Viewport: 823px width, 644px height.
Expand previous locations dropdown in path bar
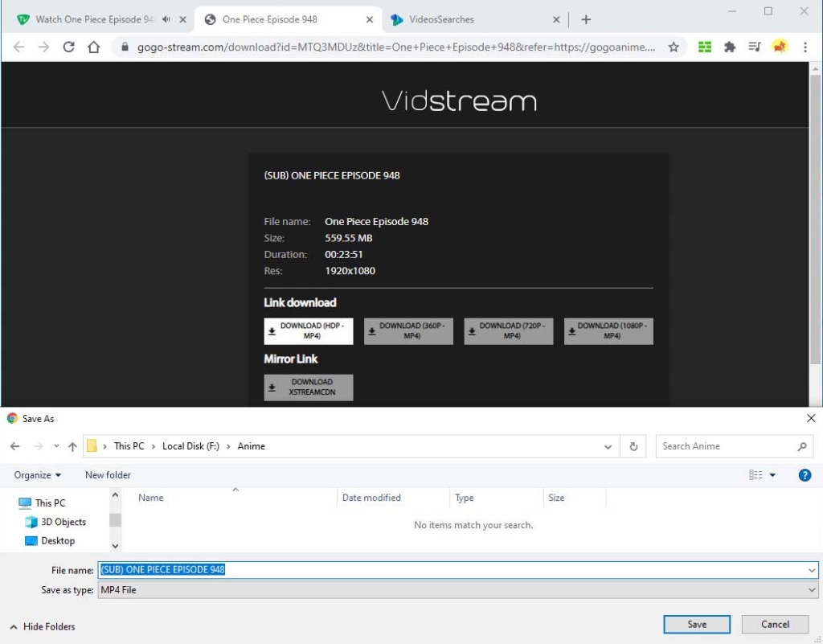608,447
